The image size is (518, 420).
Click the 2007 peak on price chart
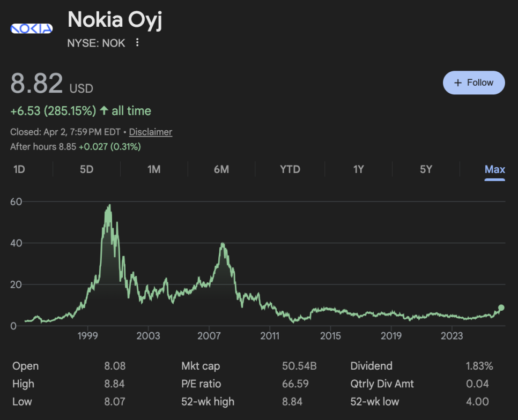[222, 245]
